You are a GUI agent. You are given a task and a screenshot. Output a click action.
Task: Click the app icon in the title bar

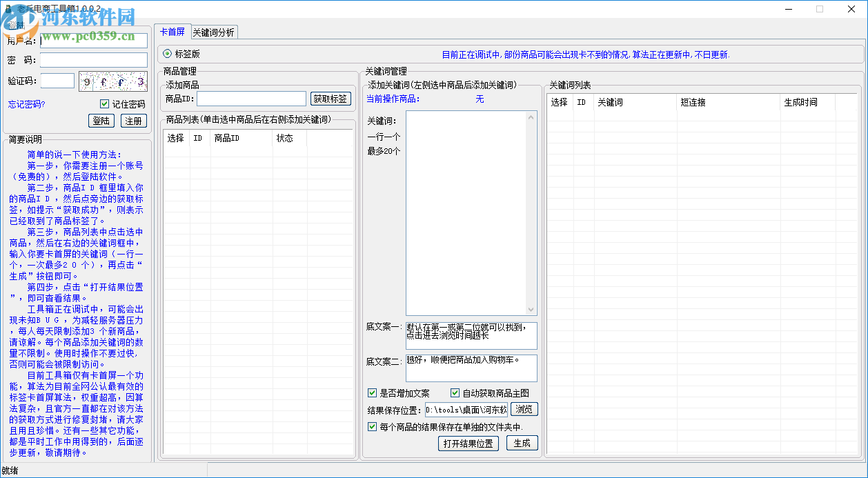[8, 9]
